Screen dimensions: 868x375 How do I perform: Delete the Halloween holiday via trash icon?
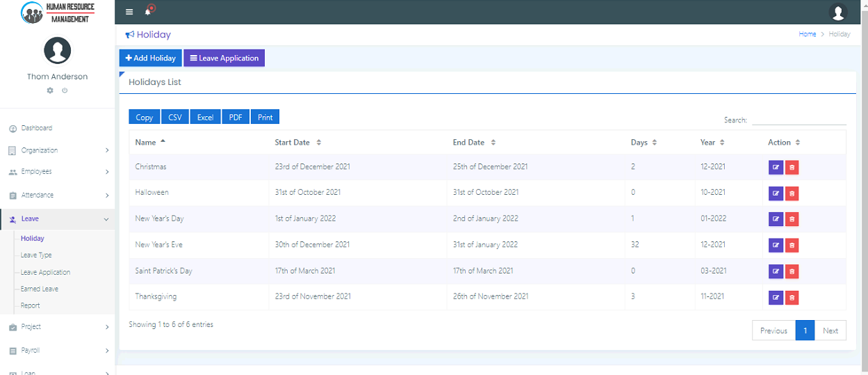click(792, 193)
